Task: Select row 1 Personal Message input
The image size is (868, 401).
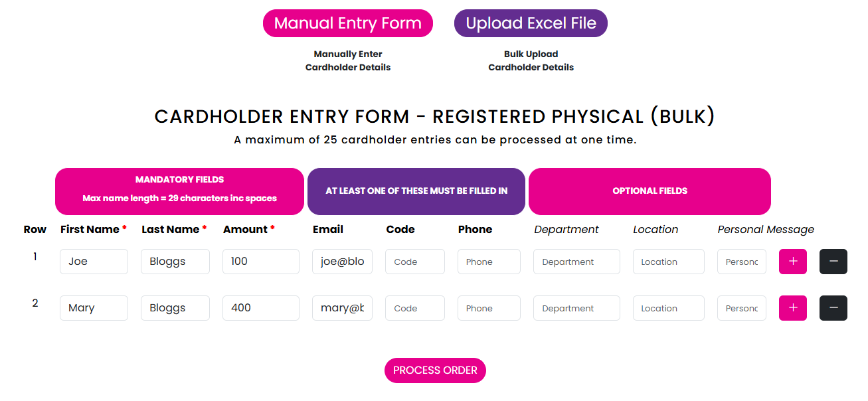Action: (742, 262)
